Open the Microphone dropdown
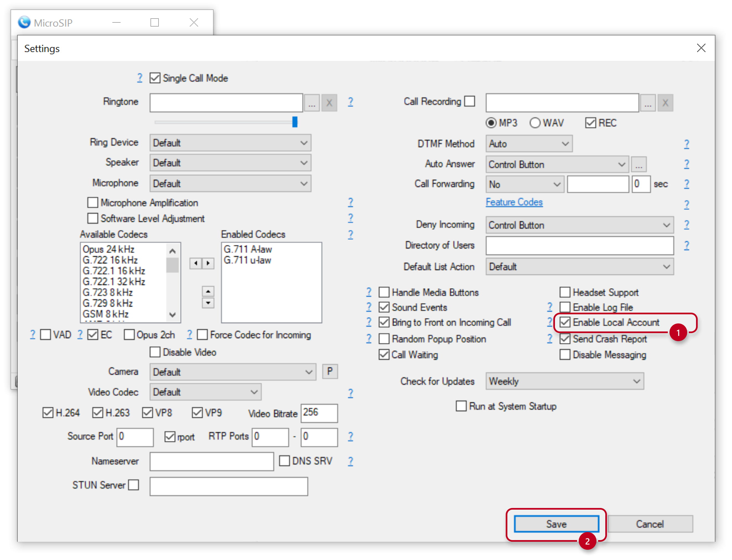Viewport: 732px width, 560px height. (x=230, y=184)
